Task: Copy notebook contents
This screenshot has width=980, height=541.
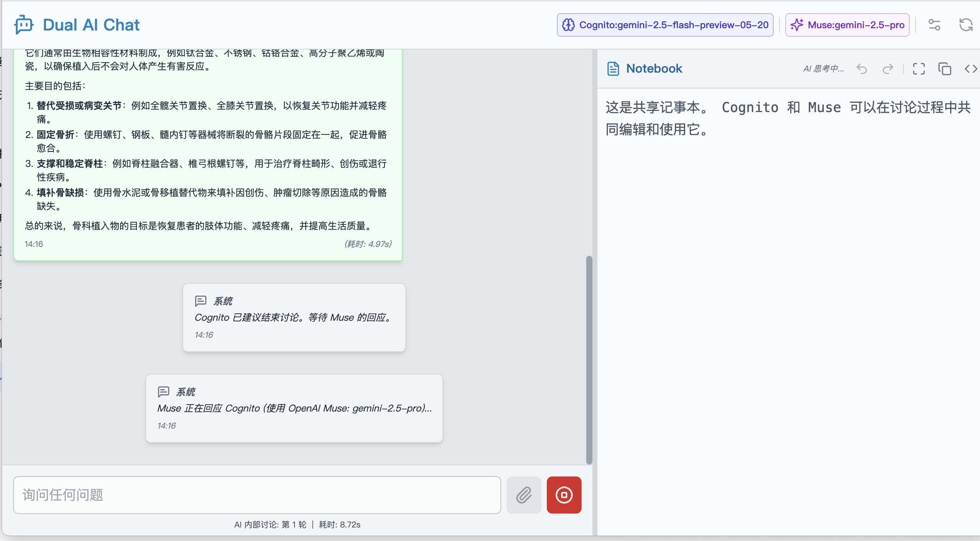Action: pyautogui.click(x=944, y=69)
